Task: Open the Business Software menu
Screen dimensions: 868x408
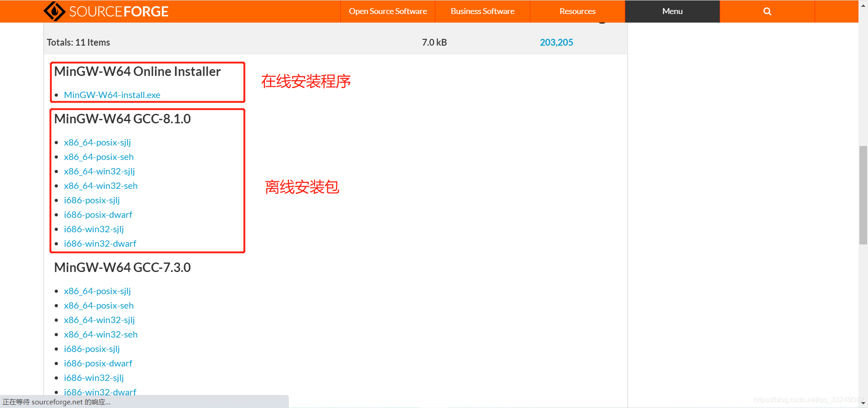Action: click(482, 11)
